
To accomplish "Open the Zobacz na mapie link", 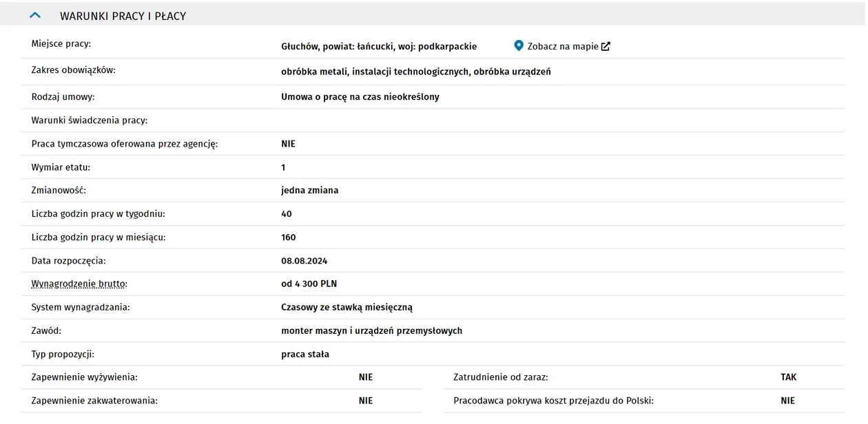I will (x=562, y=46).
